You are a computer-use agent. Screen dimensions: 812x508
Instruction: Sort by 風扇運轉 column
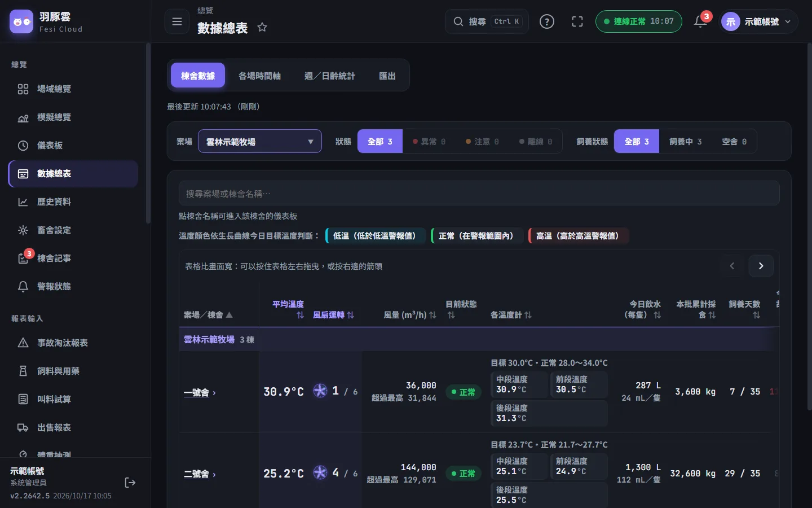[x=333, y=315]
